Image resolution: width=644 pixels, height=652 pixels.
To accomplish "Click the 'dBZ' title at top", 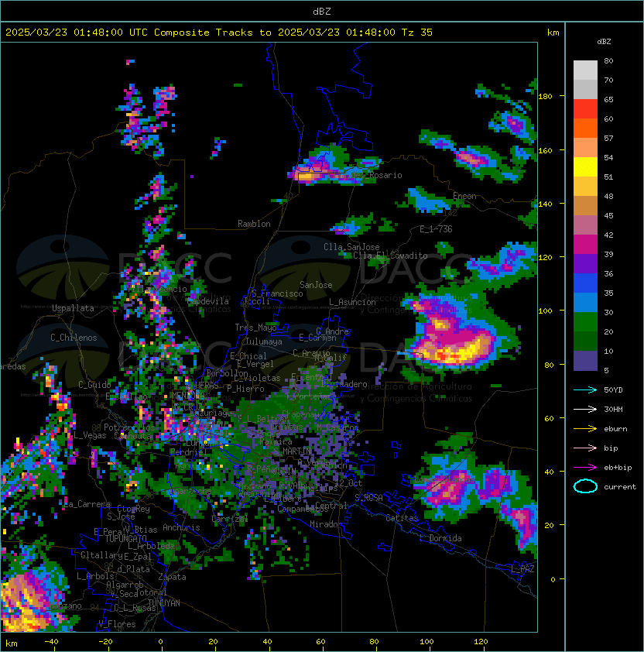I will 322,12.
